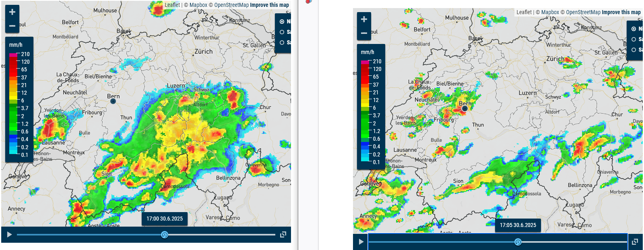Click 'Improve this map' on the 17:00 map
The width and height of the screenshot is (644, 250).
pyautogui.click(x=269, y=5)
